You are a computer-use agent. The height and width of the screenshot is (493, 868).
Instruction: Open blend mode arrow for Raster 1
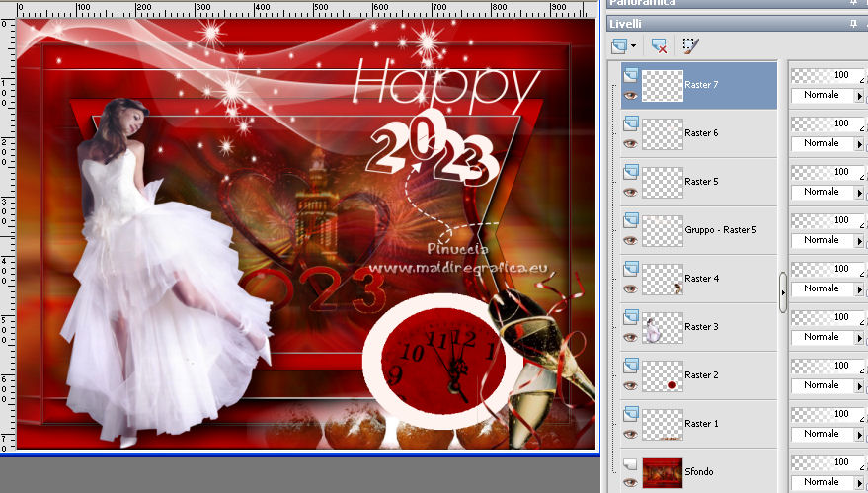(x=859, y=435)
